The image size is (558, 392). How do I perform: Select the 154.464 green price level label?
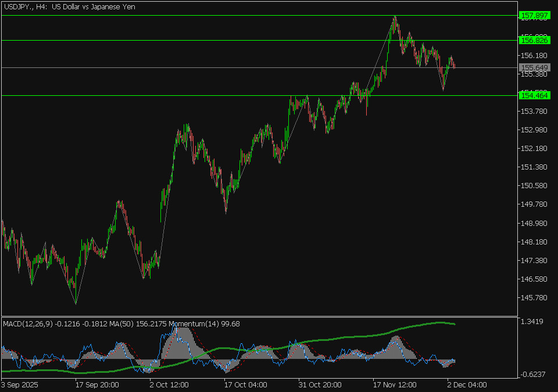pyautogui.click(x=534, y=95)
